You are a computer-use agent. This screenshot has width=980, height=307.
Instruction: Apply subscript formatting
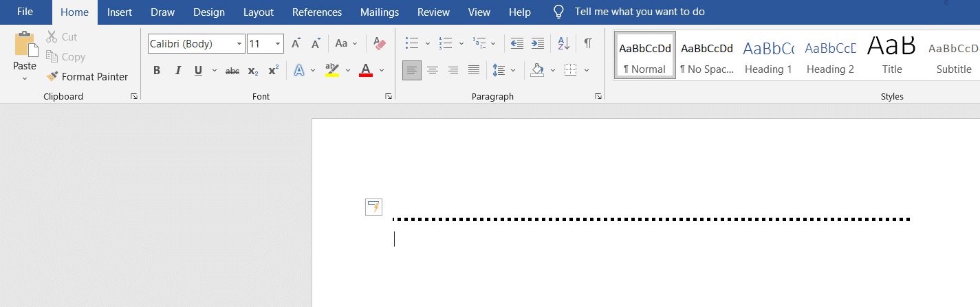(x=253, y=70)
